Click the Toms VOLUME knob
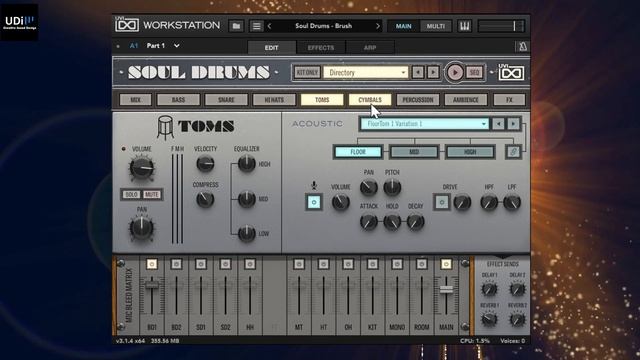The width and height of the screenshot is (640, 360). [x=141, y=168]
